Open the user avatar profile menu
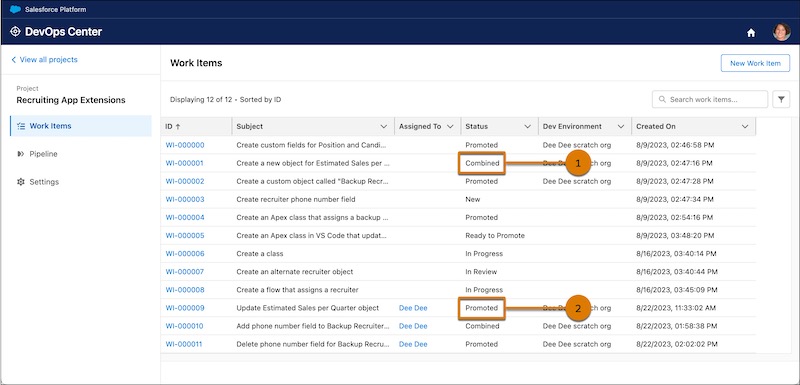This screenshot has width=800, height=385. click(781, 32)
